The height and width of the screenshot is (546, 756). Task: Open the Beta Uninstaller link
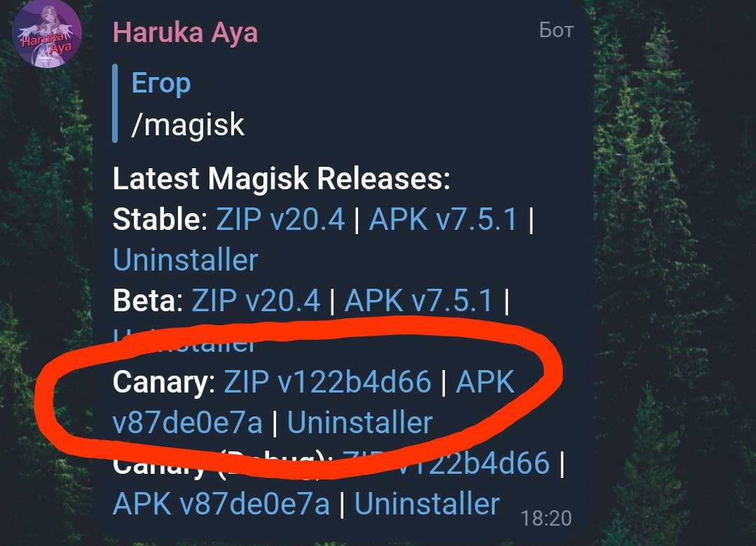pyautogui.click(x=185, y=340)
